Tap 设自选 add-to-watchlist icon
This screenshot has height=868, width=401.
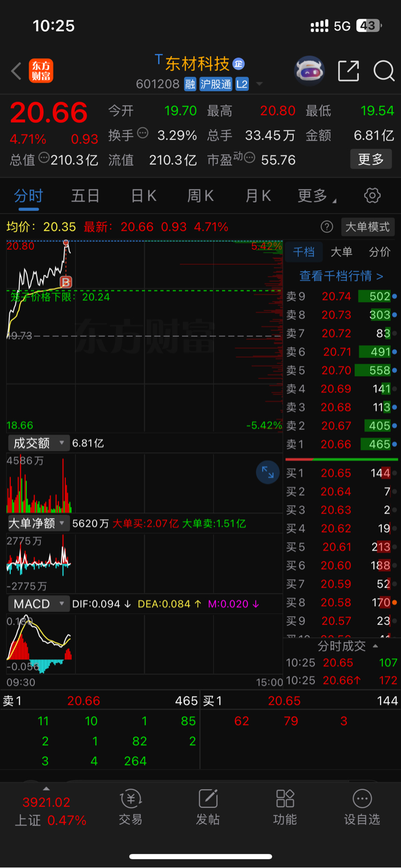click(x=362, y=807)
